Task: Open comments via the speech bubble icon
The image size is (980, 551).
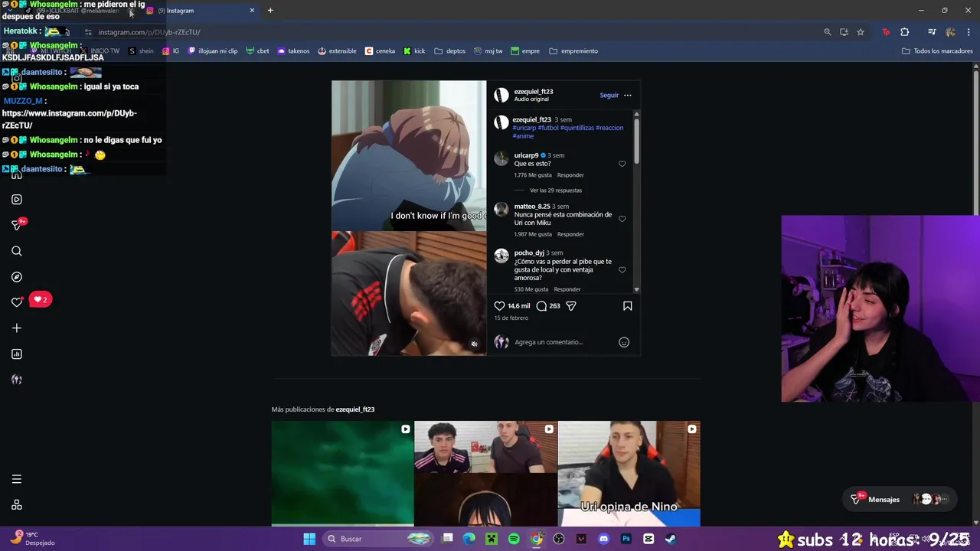Action: (541, 306)
